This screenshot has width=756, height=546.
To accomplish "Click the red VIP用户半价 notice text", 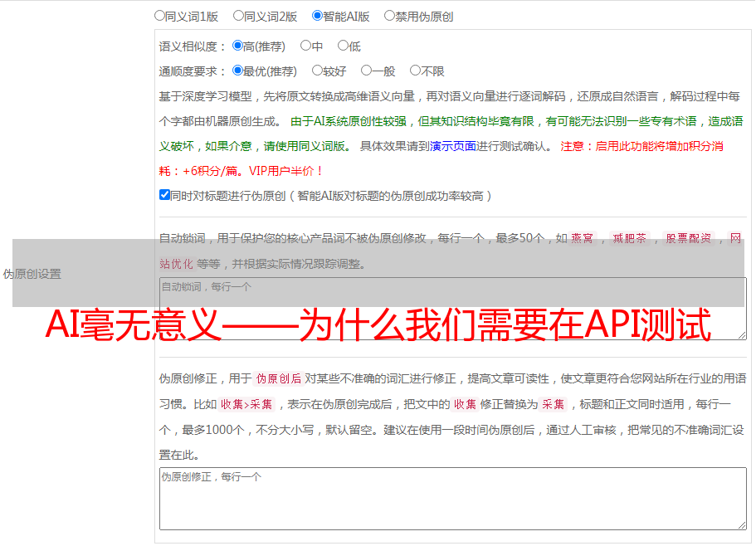I will pos(285,171).
